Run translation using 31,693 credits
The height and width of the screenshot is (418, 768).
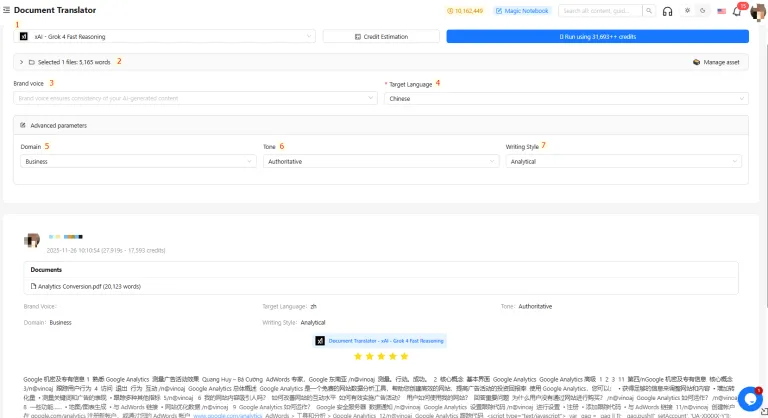[598, 36]
